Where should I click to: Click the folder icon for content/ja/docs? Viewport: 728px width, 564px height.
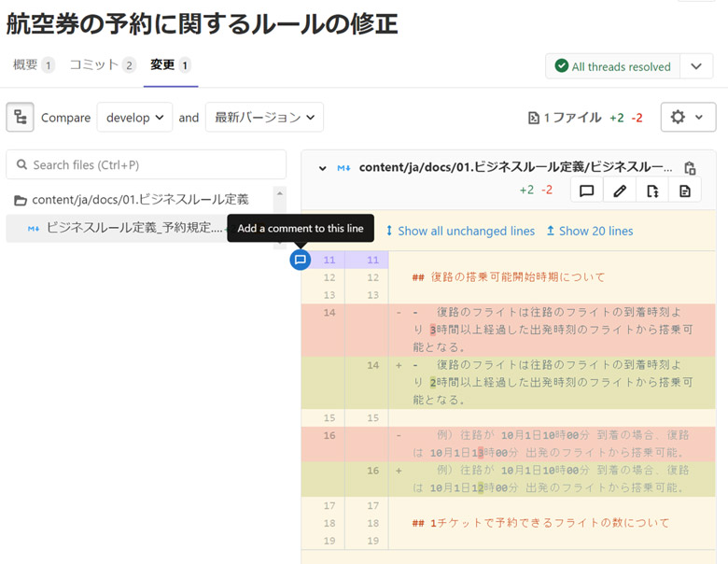(20, 200)
